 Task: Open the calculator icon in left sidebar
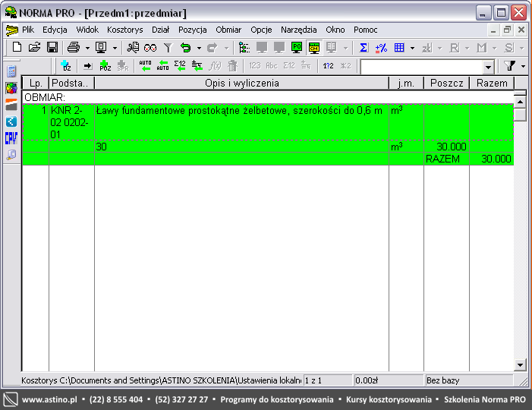pos(11,71)
